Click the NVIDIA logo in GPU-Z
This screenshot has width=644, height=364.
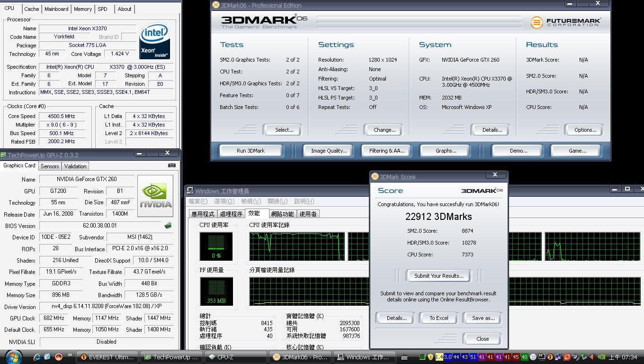[x=155, y=196]
